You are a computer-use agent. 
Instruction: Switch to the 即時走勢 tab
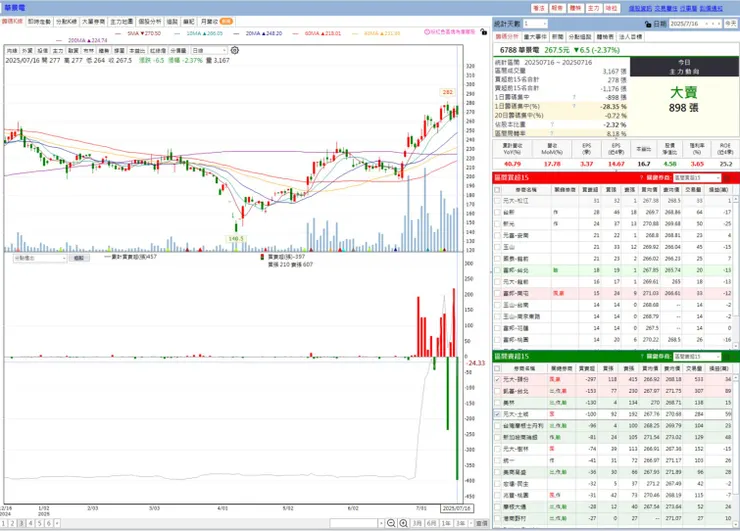[x=39, y=22]
